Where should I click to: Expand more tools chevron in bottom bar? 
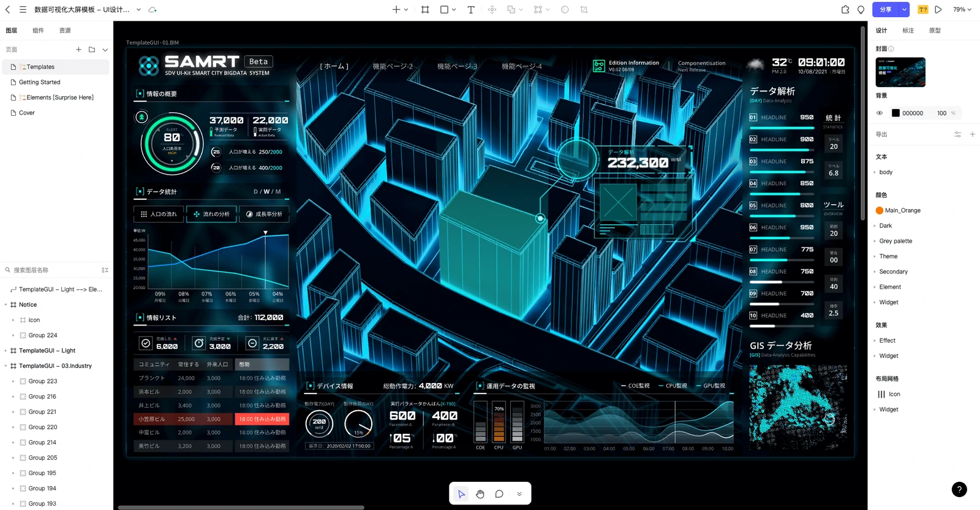[519, 494]
